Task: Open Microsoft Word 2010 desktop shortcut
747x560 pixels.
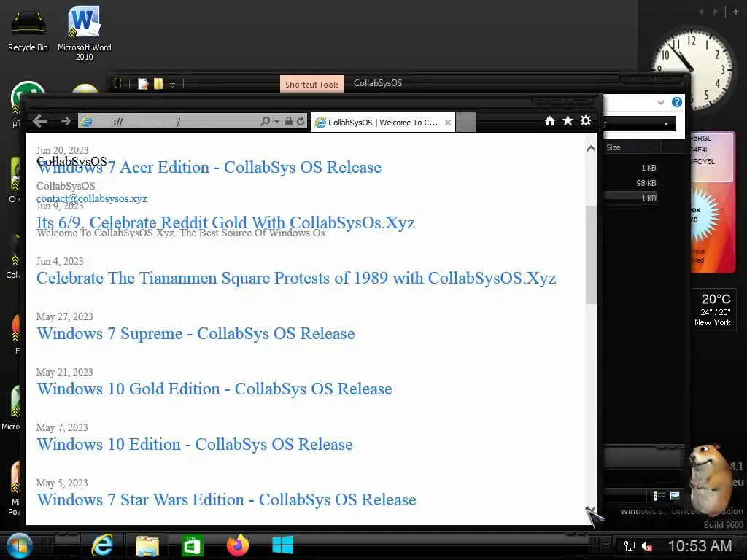Action: click(x=85, y=33)
